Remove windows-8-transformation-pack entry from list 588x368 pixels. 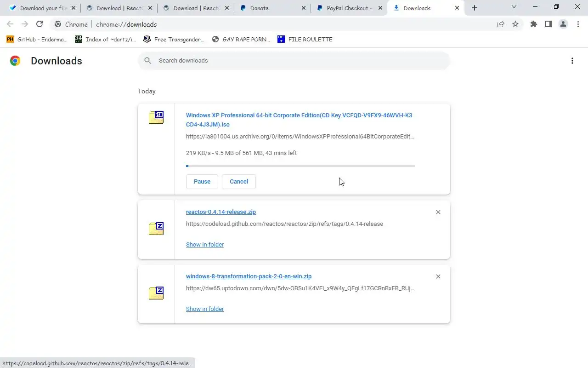pos(438,276)
